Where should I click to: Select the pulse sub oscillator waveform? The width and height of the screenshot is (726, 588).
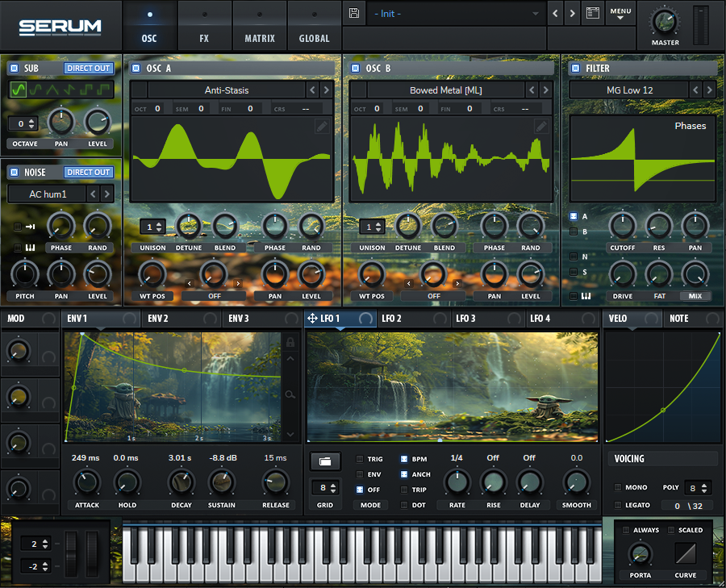[x=103, y=89]
